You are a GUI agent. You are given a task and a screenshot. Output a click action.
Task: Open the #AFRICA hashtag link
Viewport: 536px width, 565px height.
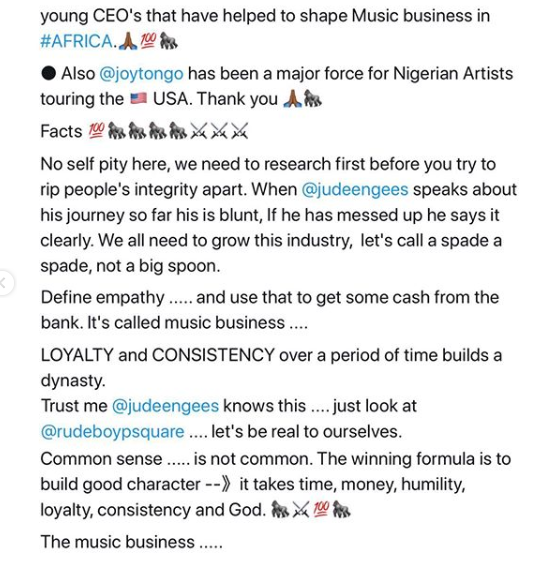tap(76, 41)
